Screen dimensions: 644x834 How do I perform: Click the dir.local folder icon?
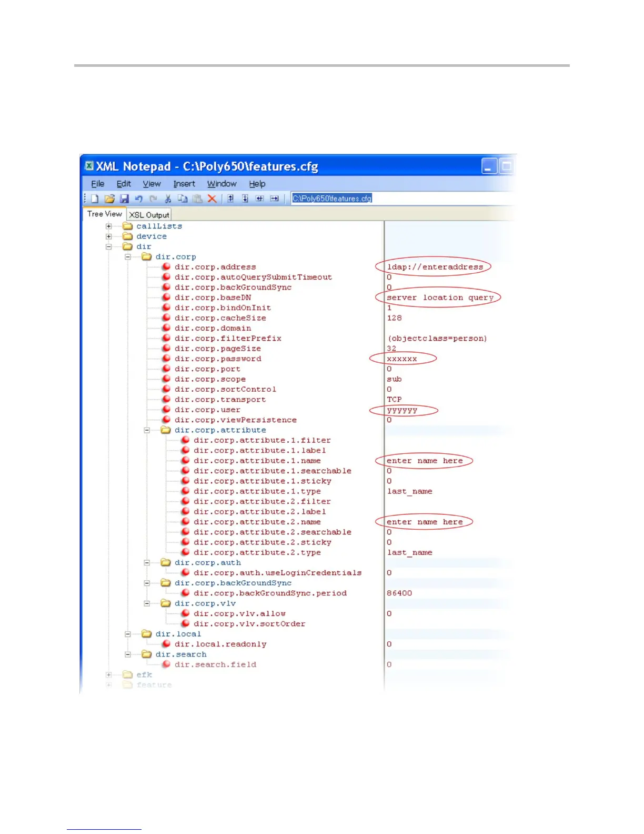click(146, 633)
